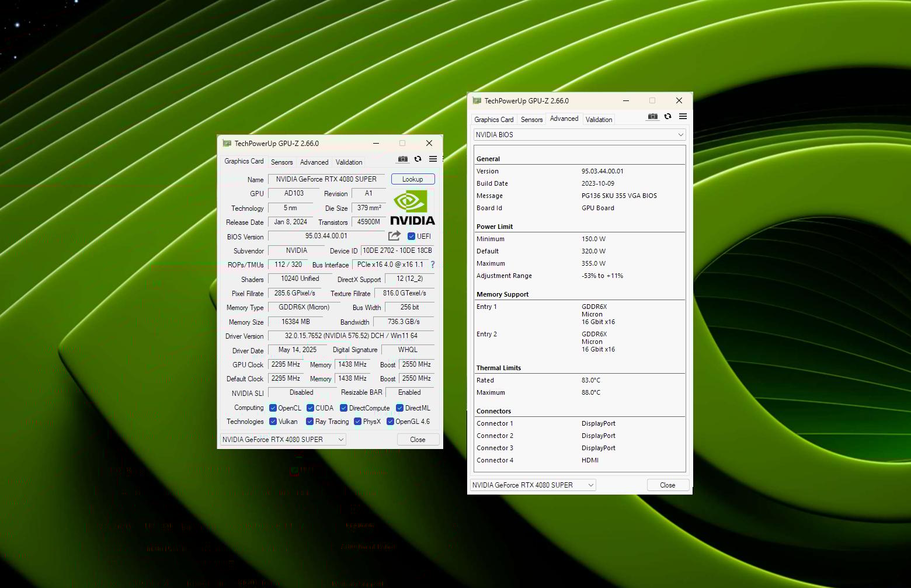Open the hamburger menu in the Advanced window

tap(683, 116)
